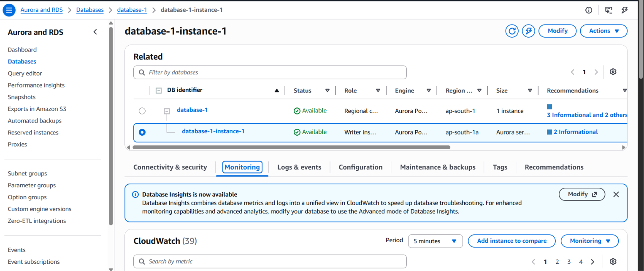Open the database-1 link
Screen dimensions: 644x271
192,110
